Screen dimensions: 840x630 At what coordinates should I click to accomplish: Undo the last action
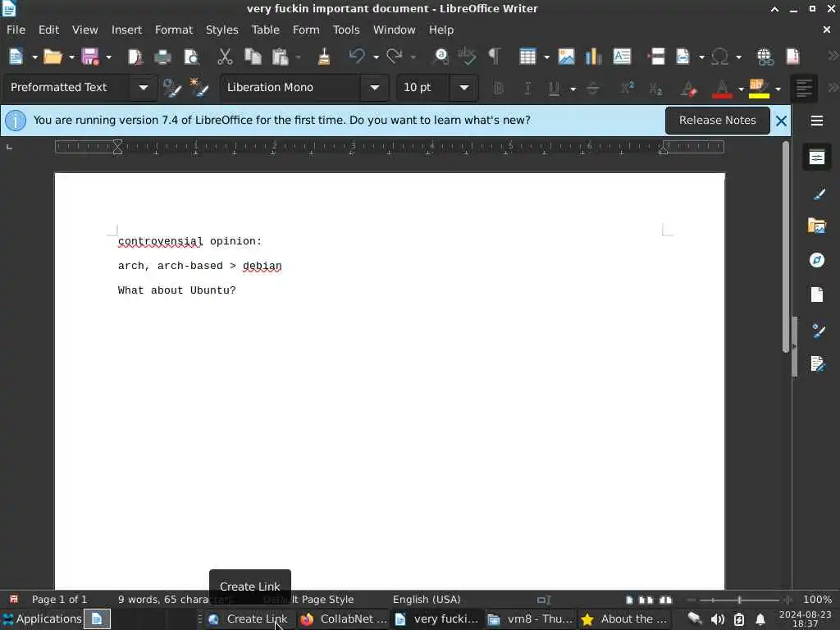click(357, 57)
